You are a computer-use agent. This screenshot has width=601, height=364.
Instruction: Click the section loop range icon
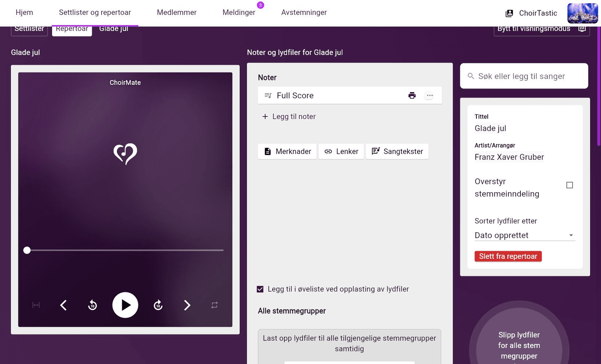click(36, 305)
